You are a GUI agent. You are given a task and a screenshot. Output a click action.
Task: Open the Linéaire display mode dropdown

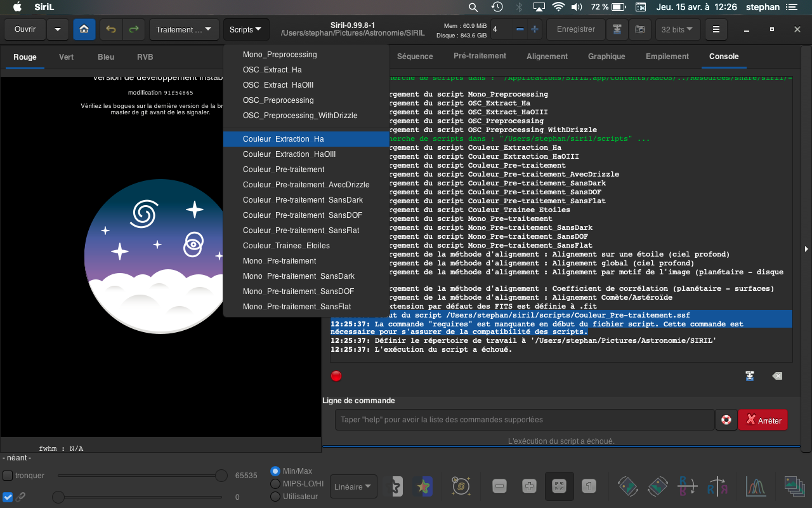click(353, 487)
